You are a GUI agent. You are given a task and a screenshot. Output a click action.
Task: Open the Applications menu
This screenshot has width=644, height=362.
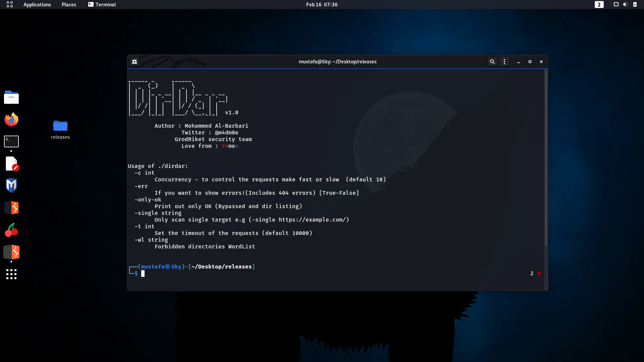pos(37,4)
